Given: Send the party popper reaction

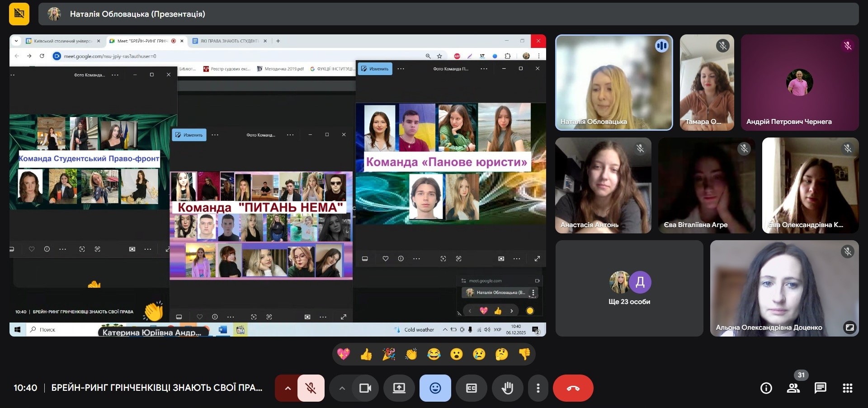Looking at the screenshot, I should pos(389,354).
